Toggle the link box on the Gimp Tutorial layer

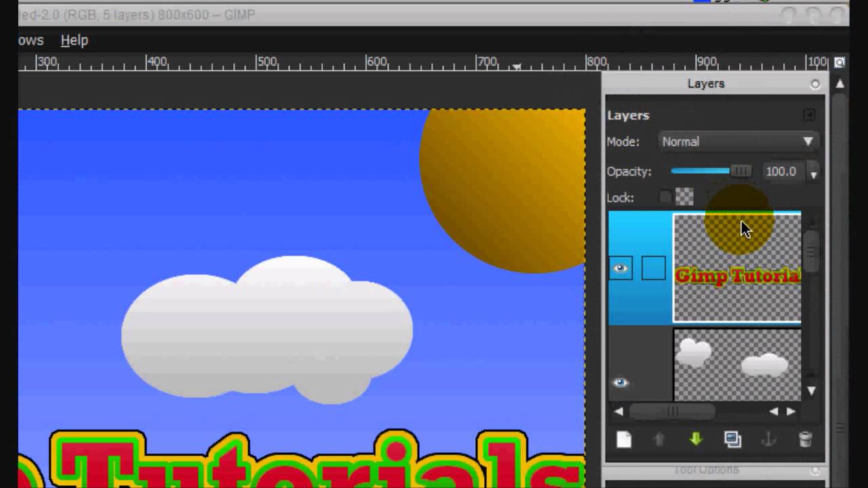click(654, 268)
